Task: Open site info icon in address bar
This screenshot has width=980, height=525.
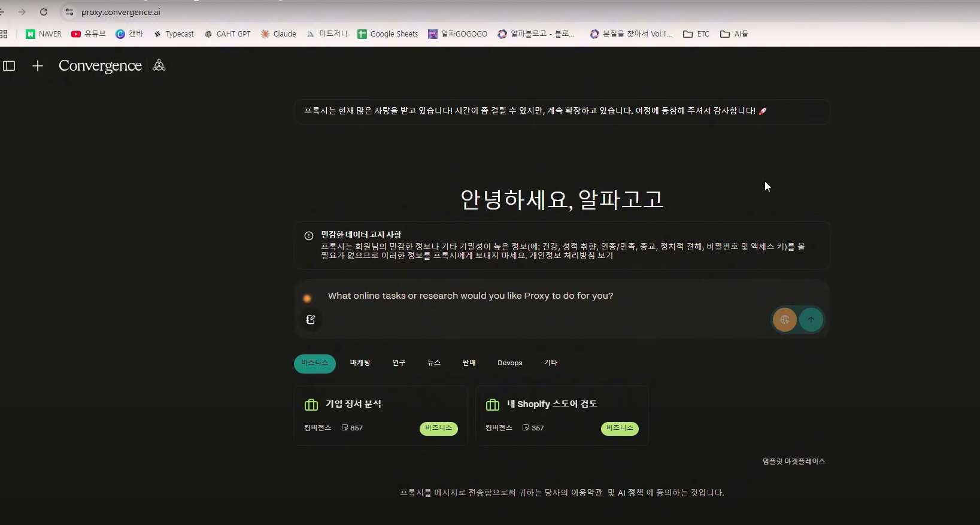Action: (x=69, y=12)
